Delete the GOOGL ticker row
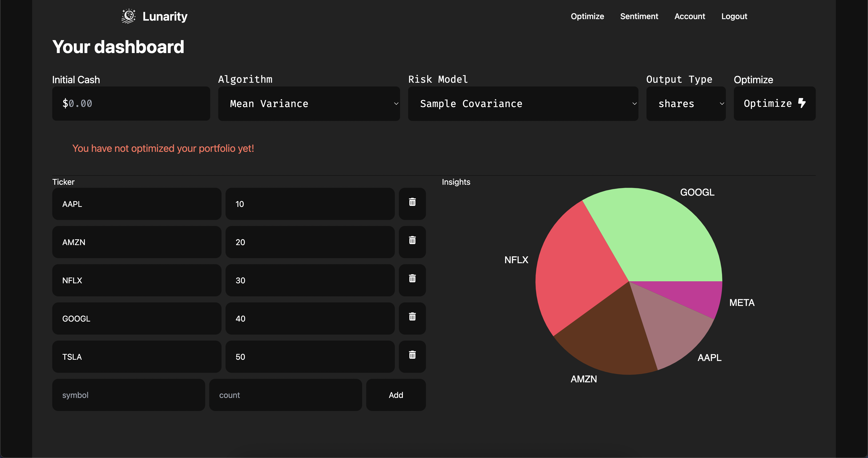868x458 pixels. 412,317
